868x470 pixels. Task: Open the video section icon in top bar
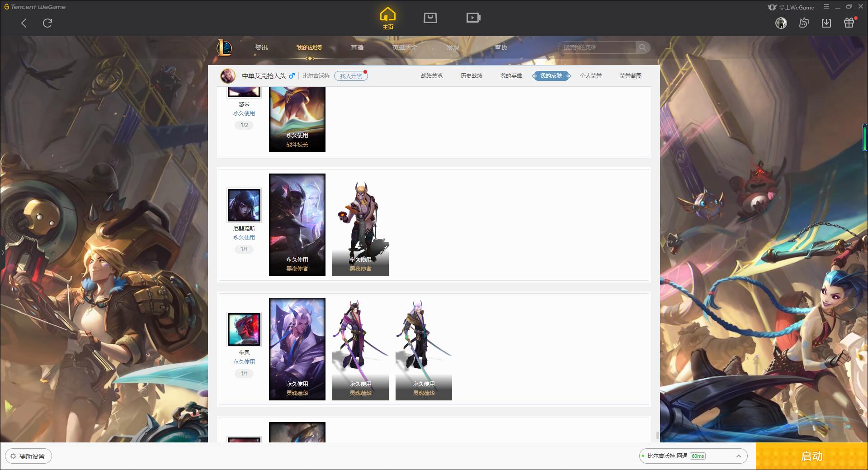click(x=473, y=18)
